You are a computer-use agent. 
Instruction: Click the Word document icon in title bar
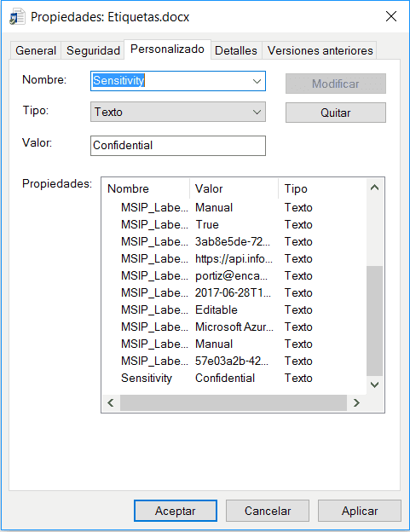(x=17, y=17)
